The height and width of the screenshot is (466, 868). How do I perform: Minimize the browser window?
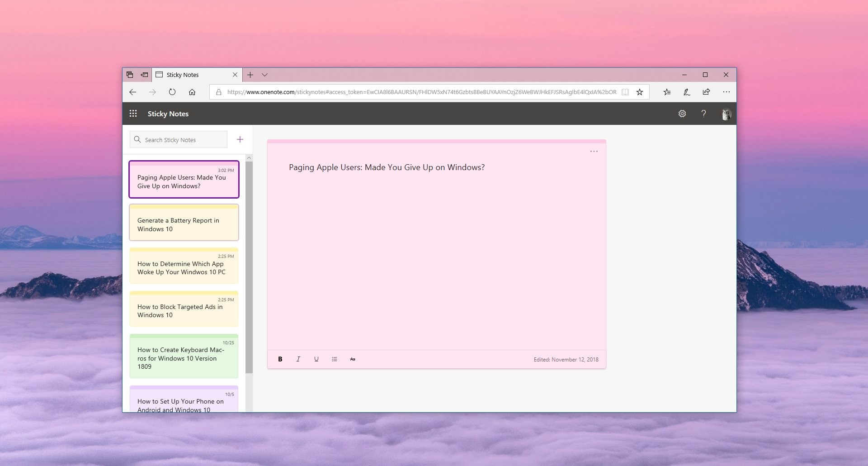pos(684,75)
